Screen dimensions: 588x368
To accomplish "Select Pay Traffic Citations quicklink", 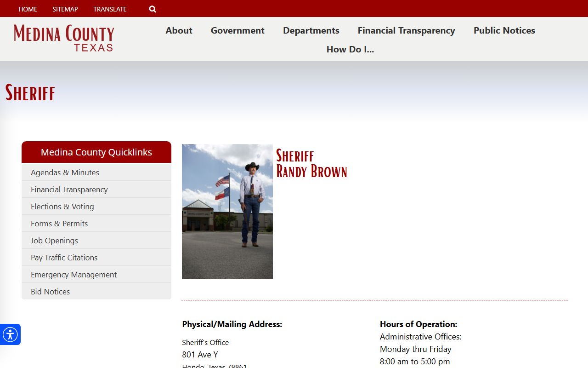I will 64,258.
